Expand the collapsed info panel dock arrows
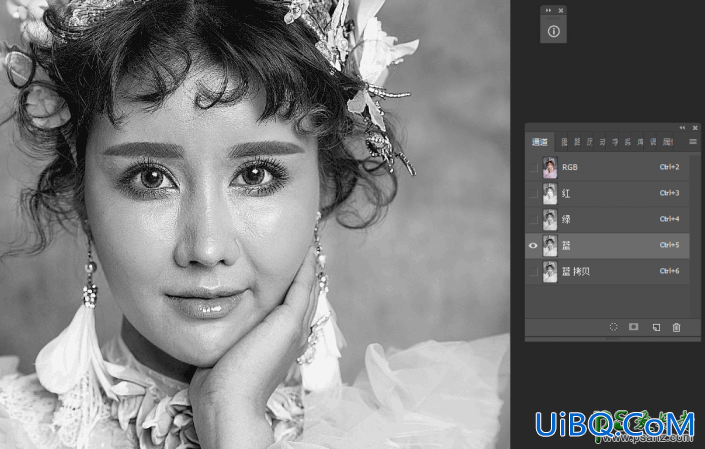 [x=548, y=10]
